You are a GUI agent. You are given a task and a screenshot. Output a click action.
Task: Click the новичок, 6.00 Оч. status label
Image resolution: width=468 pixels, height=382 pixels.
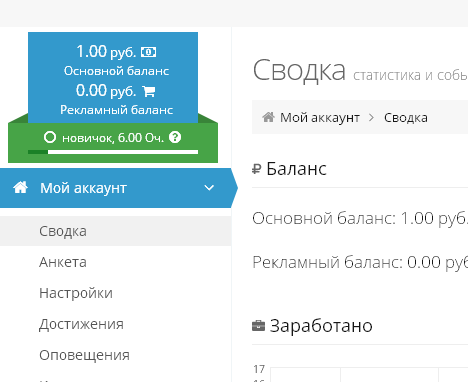tap(113, 138)
